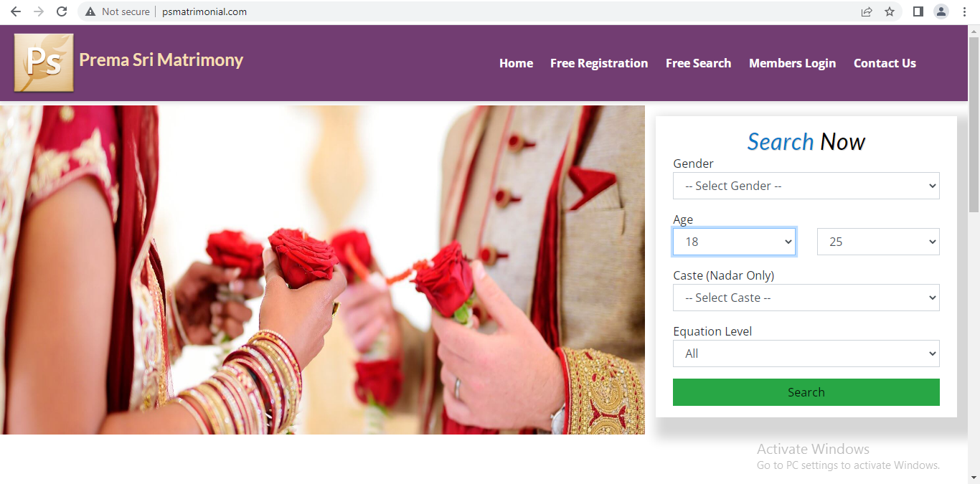Open Members Login menu item
980x484 pixels.
pos(792,63)
